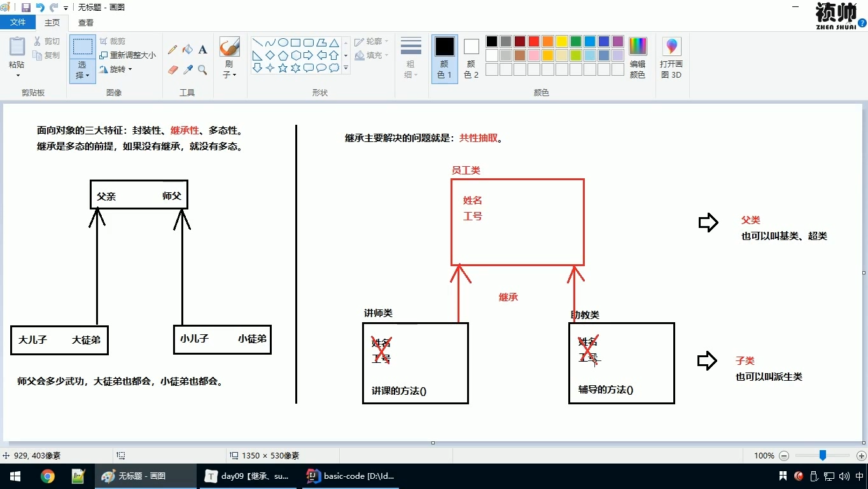Click the 剪切 cut button
The width and height of the screenshot is (868, 489).
pos(47,41)
